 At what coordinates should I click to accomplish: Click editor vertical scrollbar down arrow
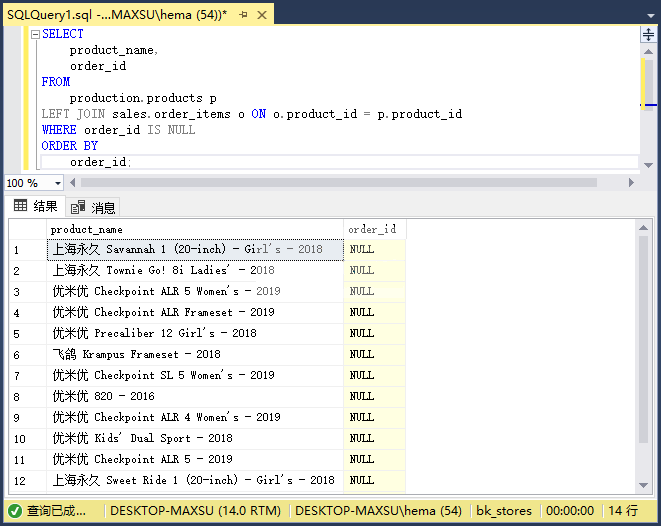(x=648, y=165)
